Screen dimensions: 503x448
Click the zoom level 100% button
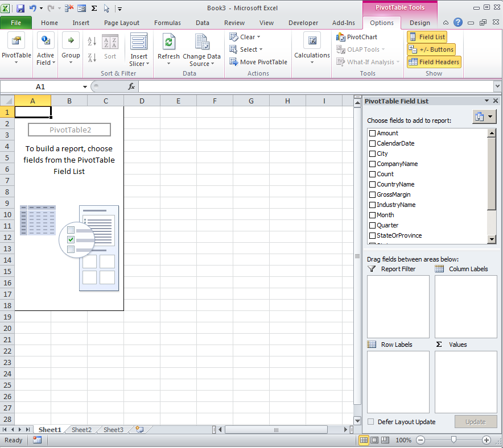[403, 440]
